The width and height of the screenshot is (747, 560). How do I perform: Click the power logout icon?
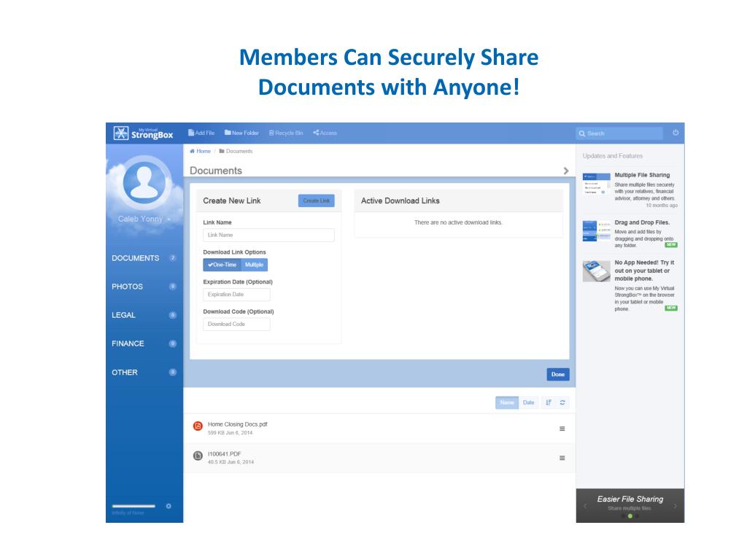click(675, 133)
